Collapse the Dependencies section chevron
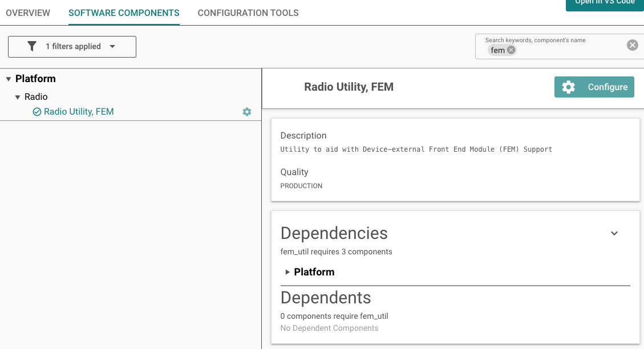 click(x=614, y=233)
